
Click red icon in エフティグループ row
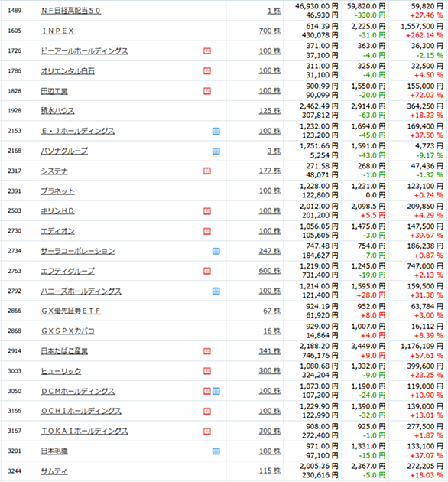[x=207, y=271]
